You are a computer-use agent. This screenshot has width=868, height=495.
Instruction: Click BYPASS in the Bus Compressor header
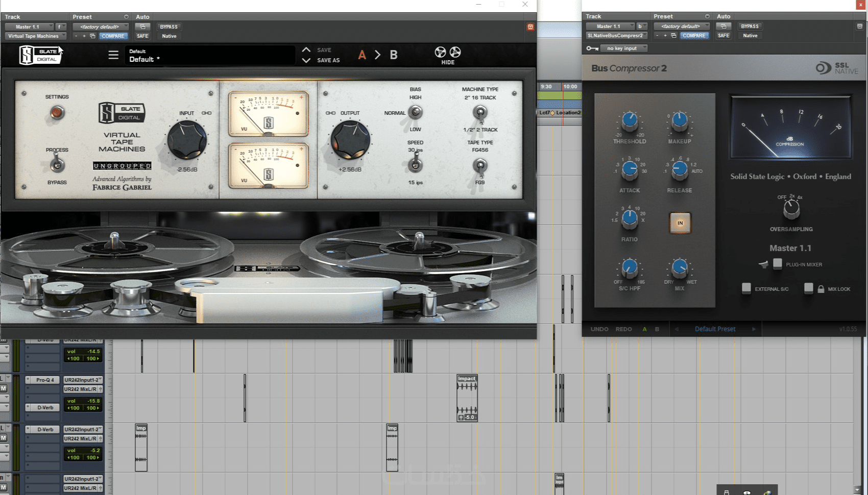click(750, 26)
